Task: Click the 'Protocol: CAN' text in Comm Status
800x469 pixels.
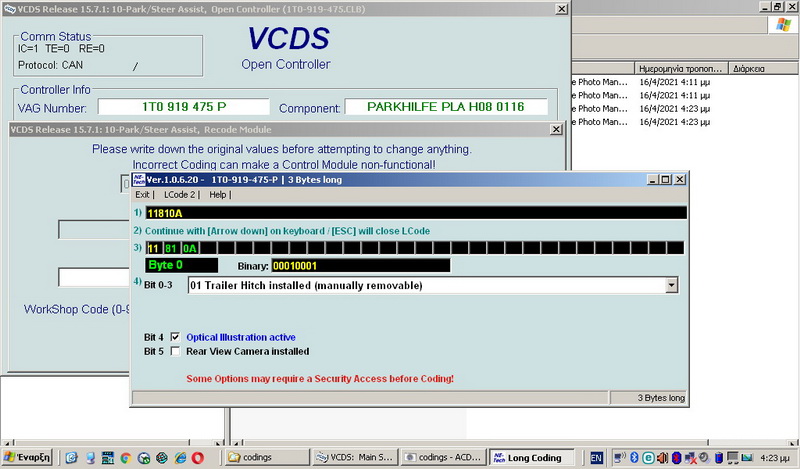Action: click(x=50, y=65)
